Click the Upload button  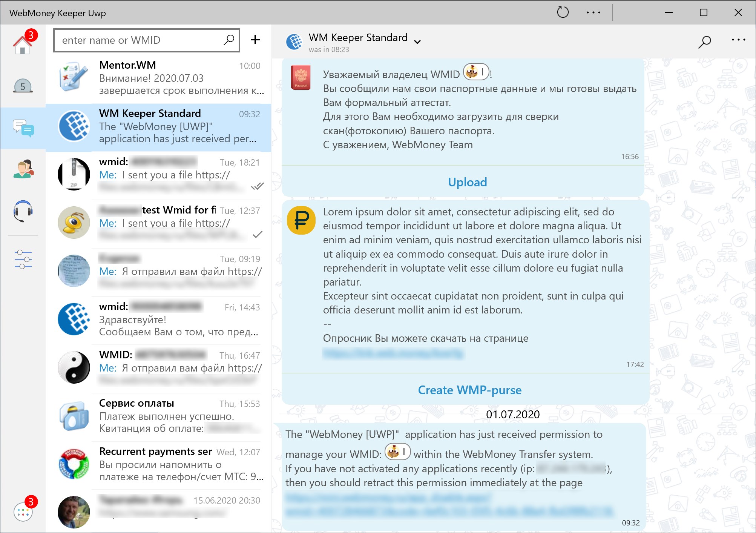(x=467, y=182)
